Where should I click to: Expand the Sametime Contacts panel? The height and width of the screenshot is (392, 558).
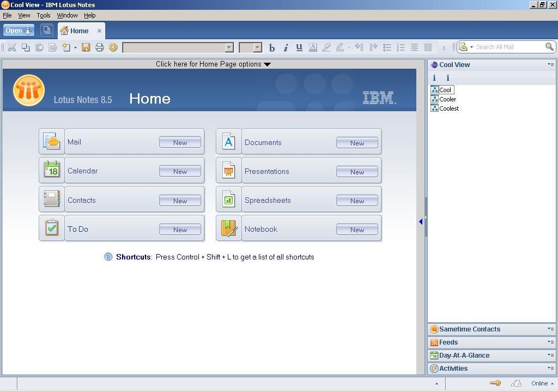click(x=491, y=329)
